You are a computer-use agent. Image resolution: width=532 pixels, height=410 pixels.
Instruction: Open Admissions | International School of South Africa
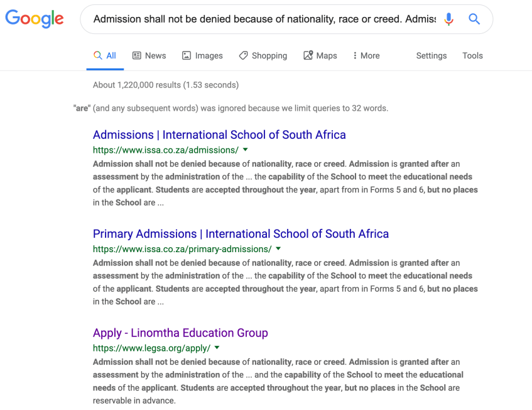pyautogui.click(x=219, y=135)
